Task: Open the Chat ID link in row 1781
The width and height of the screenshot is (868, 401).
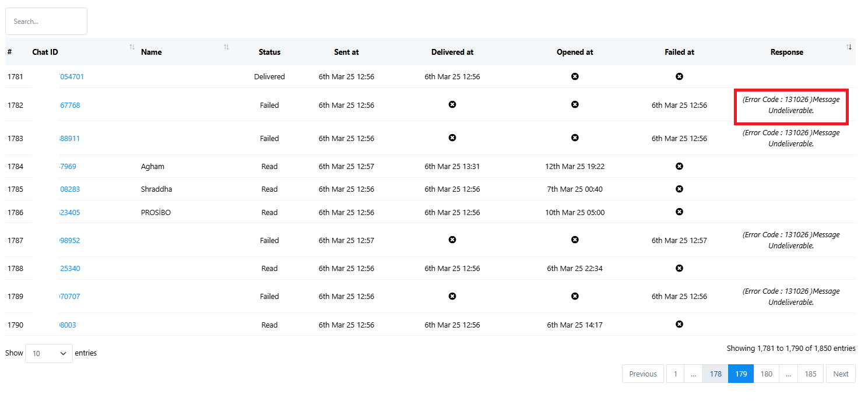Action: tap(72, 77)
